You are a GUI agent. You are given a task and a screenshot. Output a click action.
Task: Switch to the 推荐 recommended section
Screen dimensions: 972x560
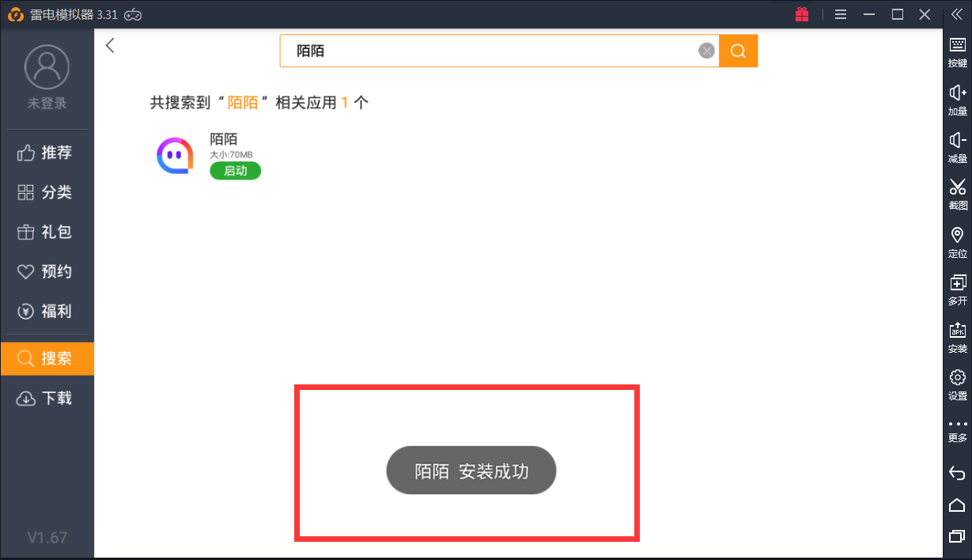(47, 152)
